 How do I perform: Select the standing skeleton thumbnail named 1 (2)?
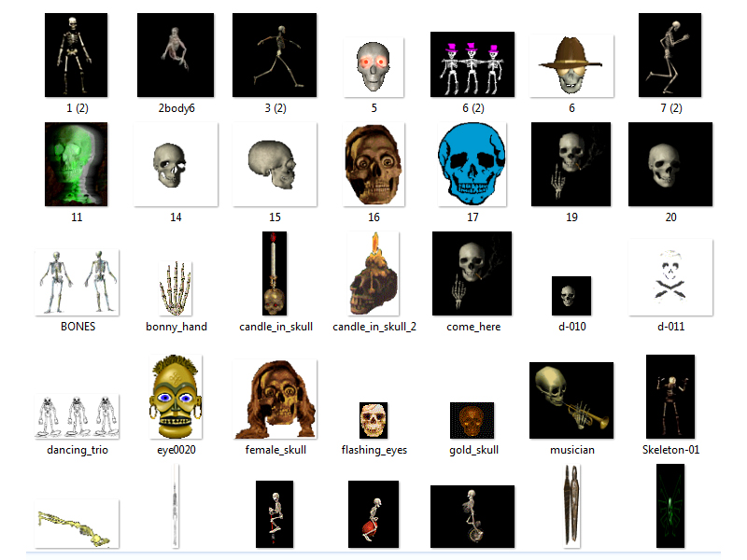coord(77,55)
